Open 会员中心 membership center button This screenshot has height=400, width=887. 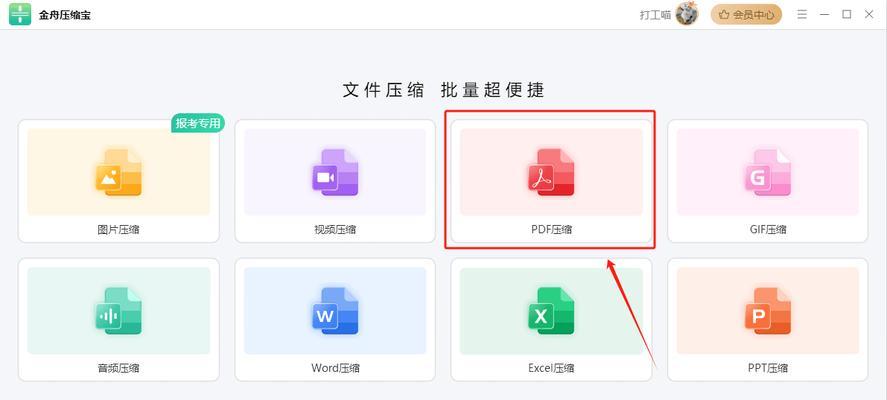747,15
